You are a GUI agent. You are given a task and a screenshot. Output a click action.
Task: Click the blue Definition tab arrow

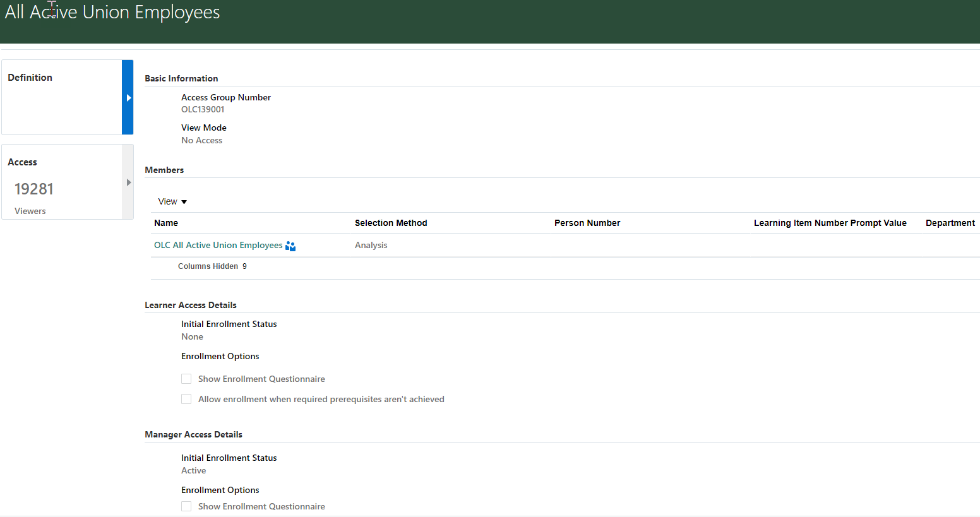[128, 97]
